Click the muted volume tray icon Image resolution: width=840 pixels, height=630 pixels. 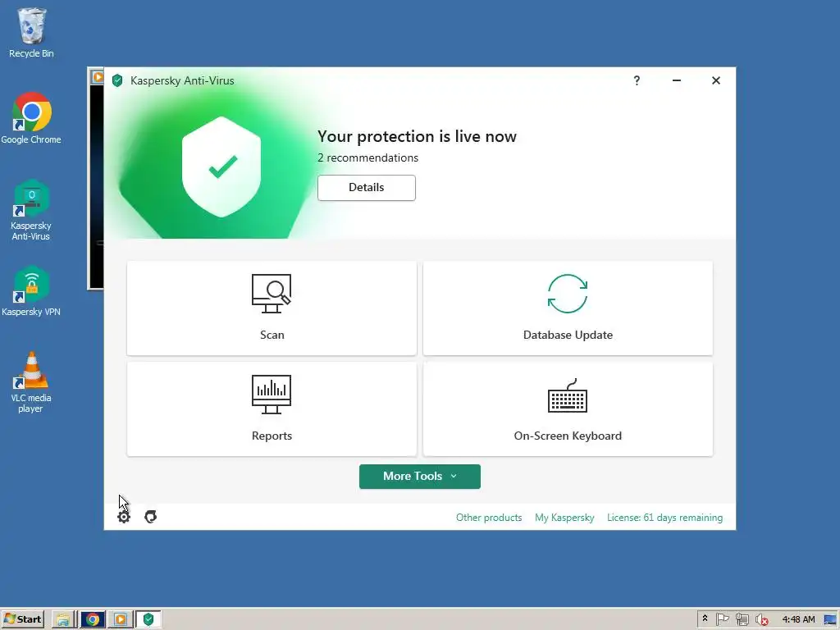761,619
